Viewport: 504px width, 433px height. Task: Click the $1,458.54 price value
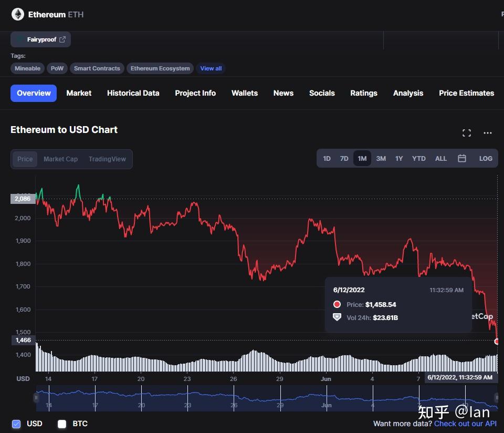(x=381, y=305)
